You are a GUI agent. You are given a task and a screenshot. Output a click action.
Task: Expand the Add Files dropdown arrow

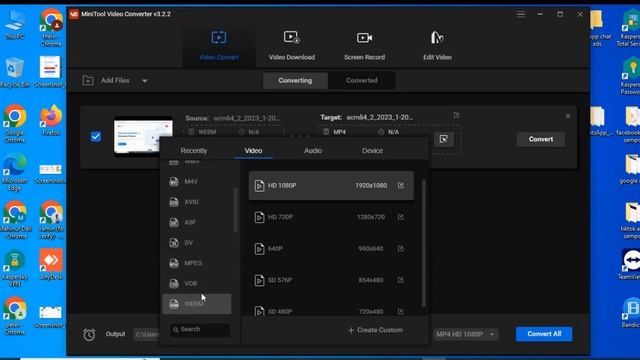click(x=144, y=81)
